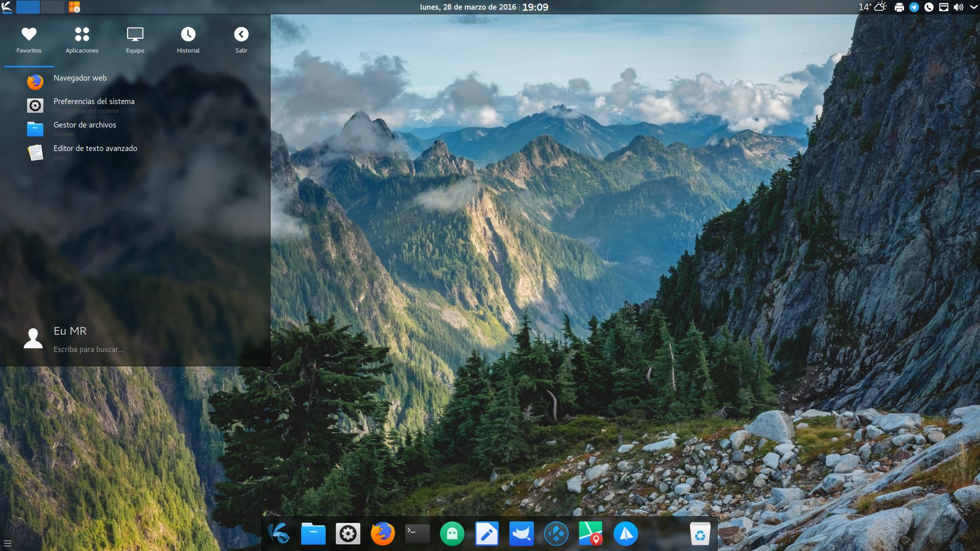Screen dimensions: 980x551
Task: Click the date and time clock
Action: (x=484, y=7)
